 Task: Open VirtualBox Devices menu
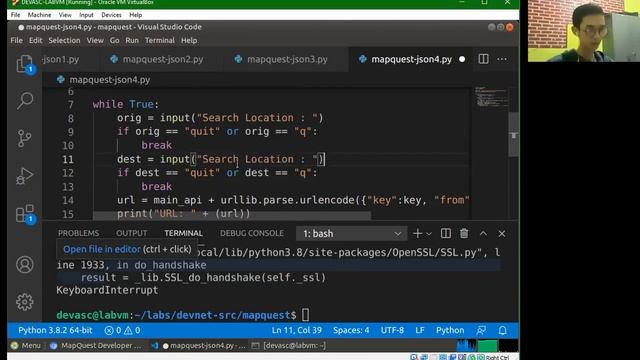111,15
